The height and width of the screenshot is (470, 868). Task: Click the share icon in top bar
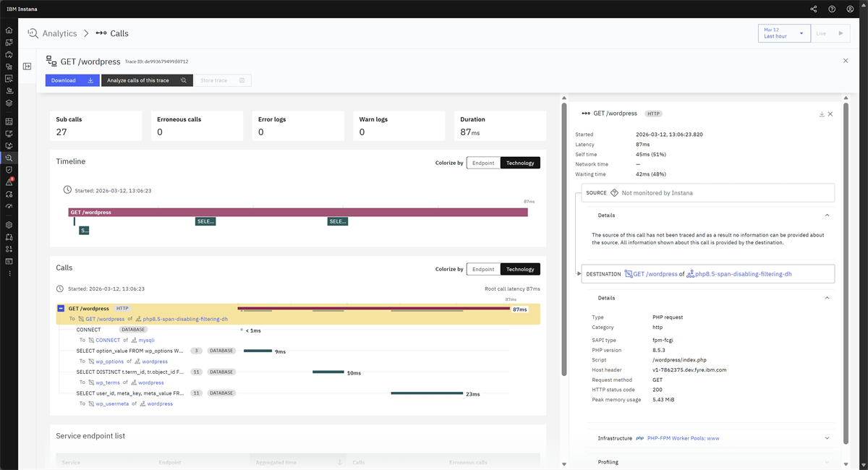click(814, 9)
